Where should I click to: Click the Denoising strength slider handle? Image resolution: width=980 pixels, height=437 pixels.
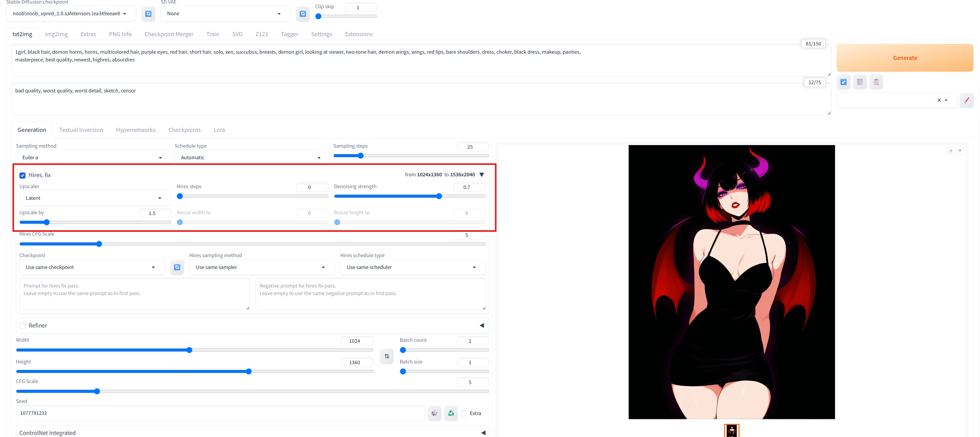coord(439,196)
